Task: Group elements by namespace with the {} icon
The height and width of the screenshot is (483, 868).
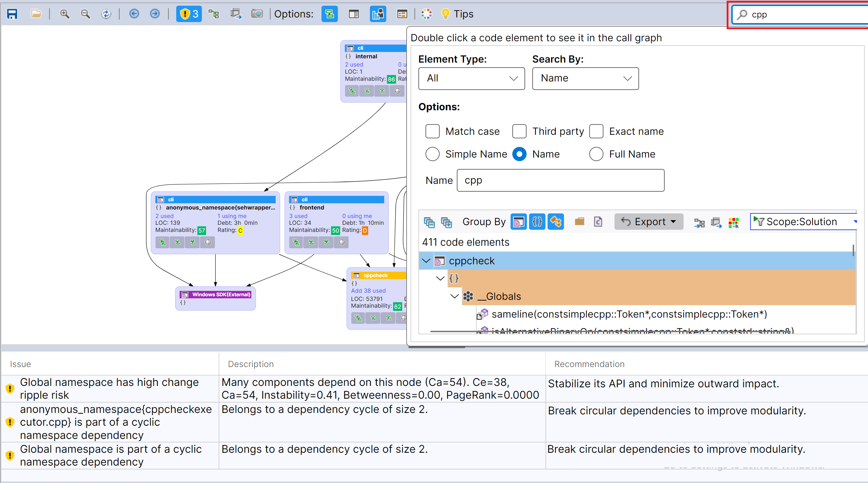Action: [x=537, y=222]
